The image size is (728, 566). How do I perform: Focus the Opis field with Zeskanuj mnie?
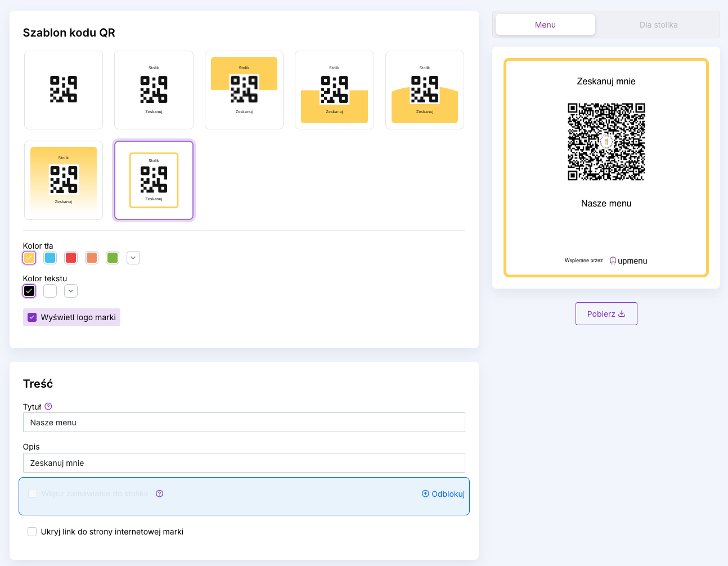[244, 463]
